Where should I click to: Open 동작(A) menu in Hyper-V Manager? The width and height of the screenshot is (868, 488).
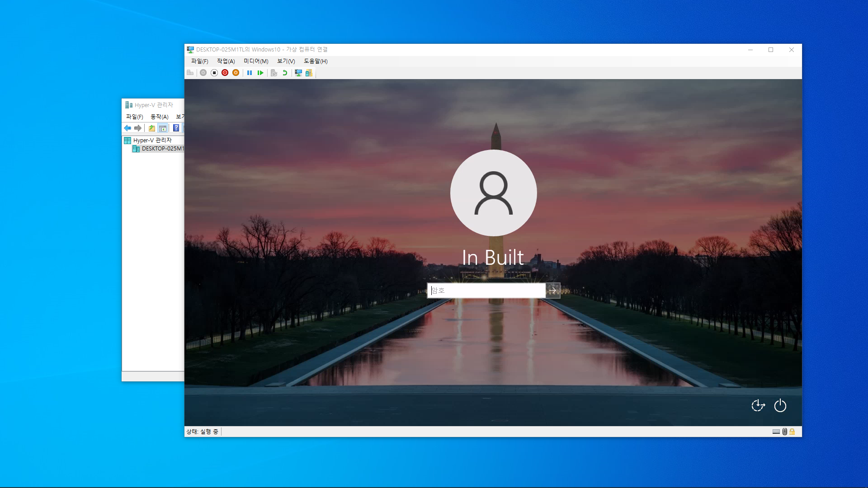159,117
